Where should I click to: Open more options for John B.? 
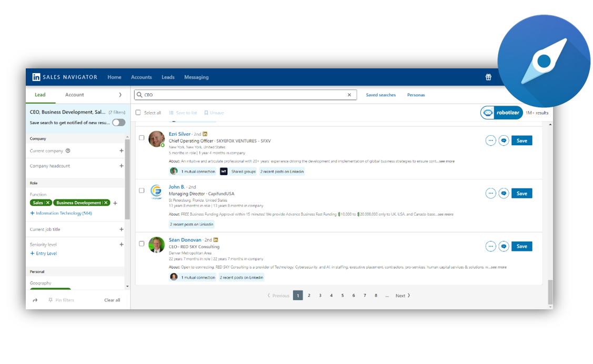(490, 194)
